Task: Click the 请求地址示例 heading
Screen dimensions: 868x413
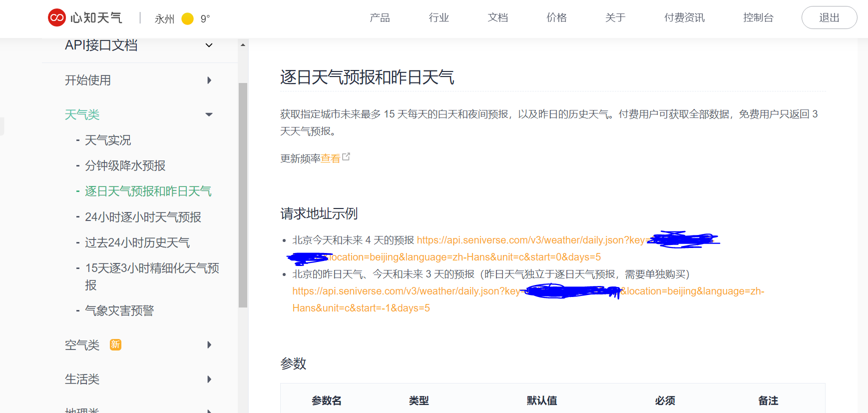Action: pos(319,213)
